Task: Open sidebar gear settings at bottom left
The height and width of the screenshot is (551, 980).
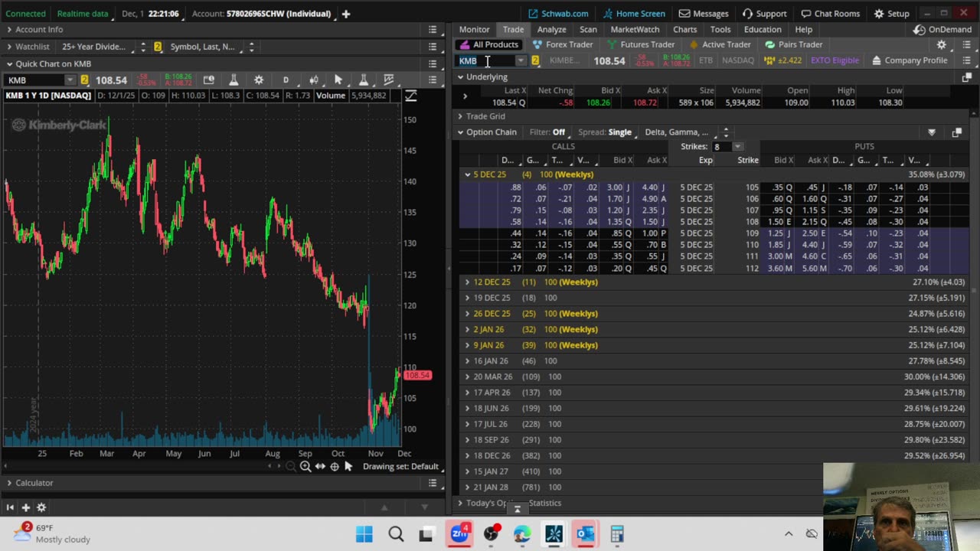Action: click(x=41, y=507)
